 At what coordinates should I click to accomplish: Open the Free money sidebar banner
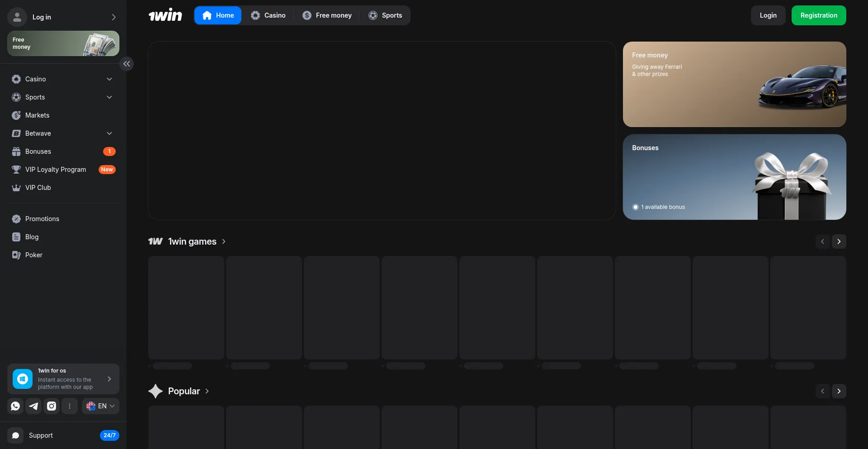coord(63,43)
